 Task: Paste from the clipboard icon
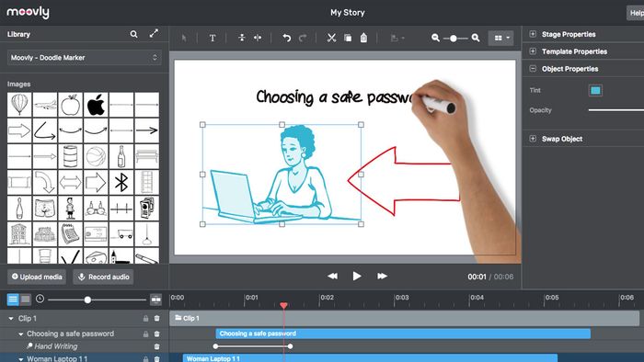[x=363, y=38]
